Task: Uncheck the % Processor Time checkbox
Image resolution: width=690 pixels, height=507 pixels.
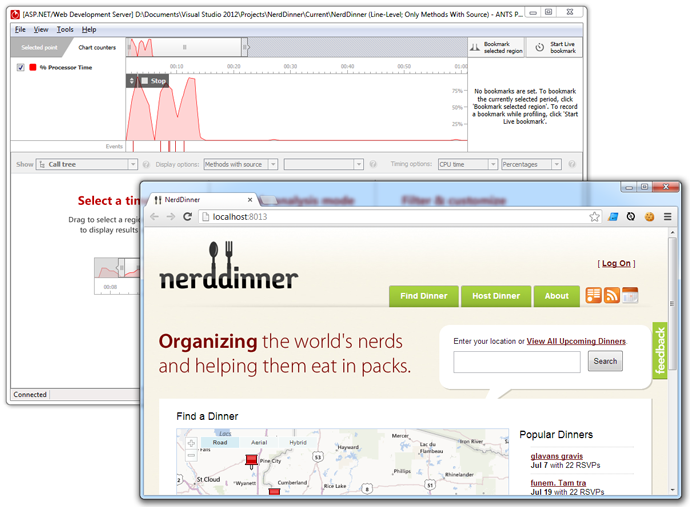Action: click(x=21, y=67)
